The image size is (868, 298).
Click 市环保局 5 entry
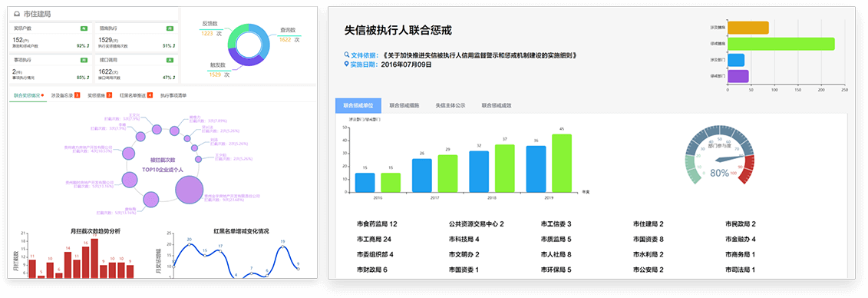coord(556,270)
